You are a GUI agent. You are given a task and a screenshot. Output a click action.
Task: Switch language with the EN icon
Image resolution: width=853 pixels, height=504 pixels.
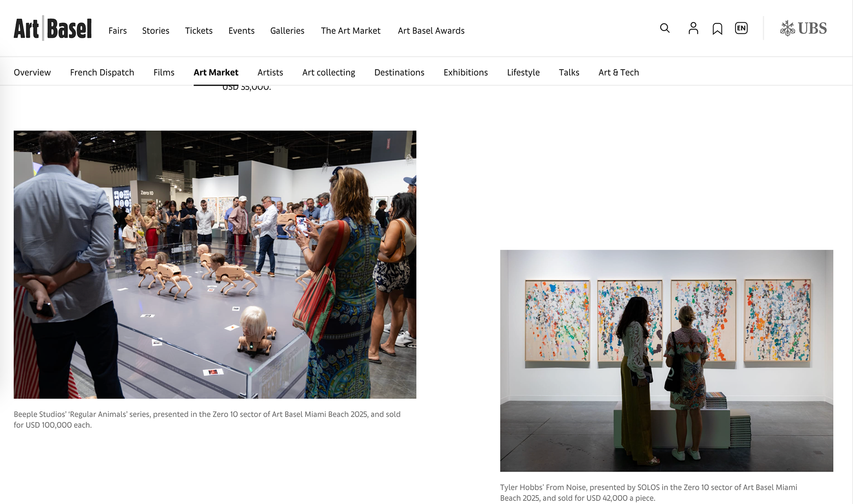tap(741, 28)
